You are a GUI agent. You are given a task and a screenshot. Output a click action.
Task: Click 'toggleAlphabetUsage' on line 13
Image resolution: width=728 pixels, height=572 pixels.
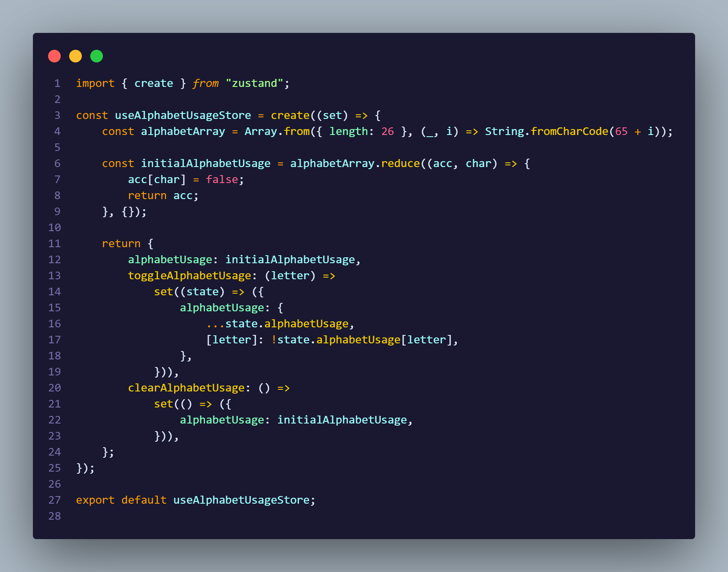click(190, 276)
